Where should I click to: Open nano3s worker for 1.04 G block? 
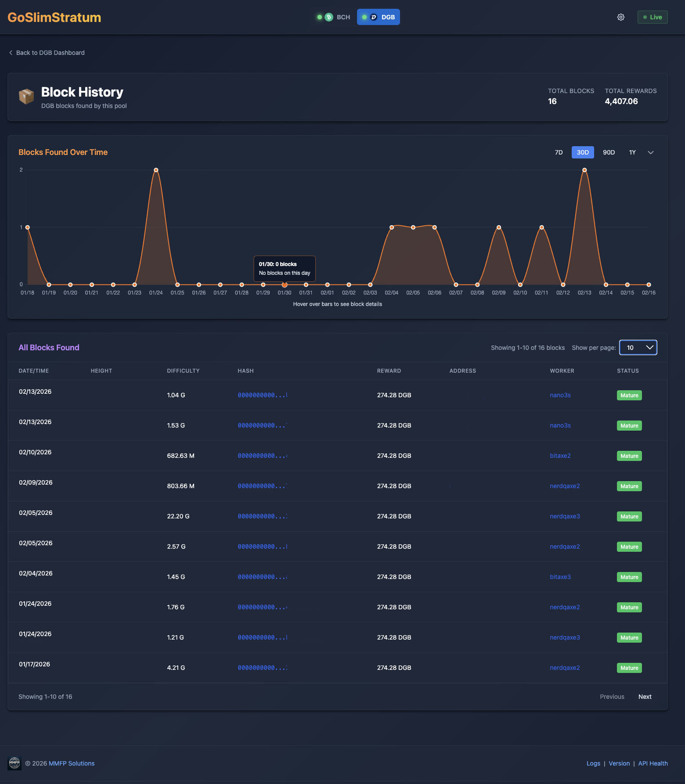click(560, 395)
